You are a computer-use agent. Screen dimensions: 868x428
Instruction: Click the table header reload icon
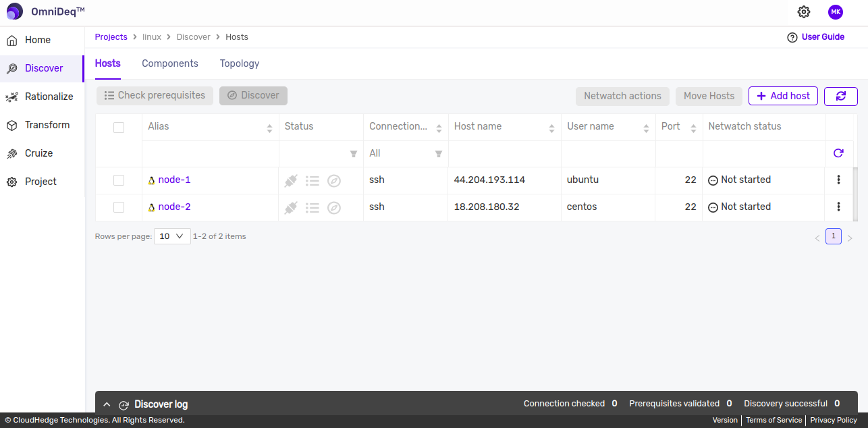(x=838, y=153)
